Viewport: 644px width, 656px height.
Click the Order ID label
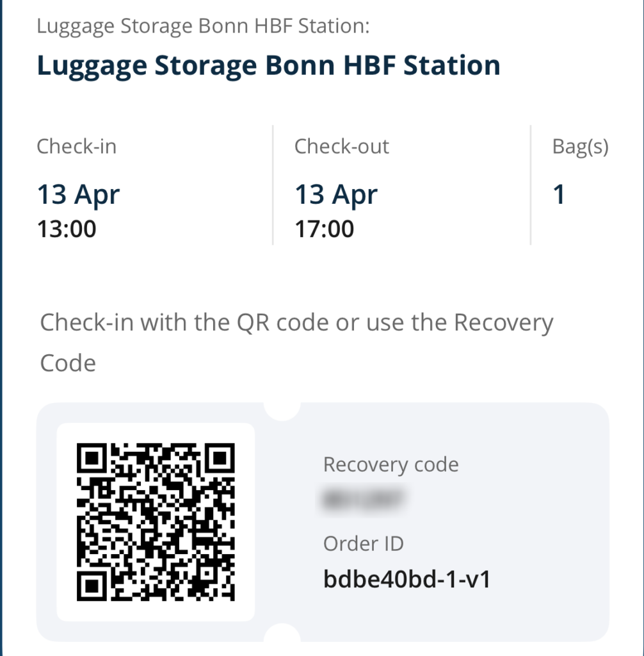[x=364, y=544]
